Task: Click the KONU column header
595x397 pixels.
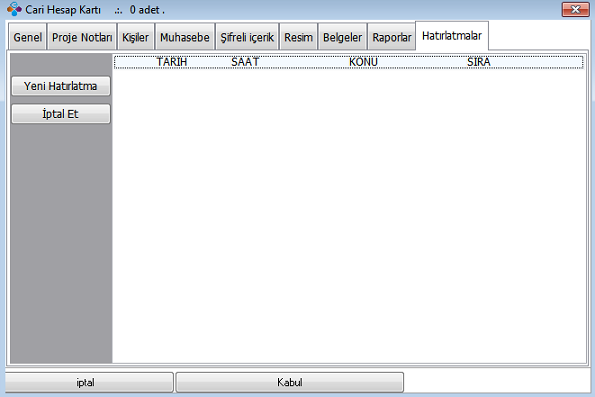Action: pos(363,62)
